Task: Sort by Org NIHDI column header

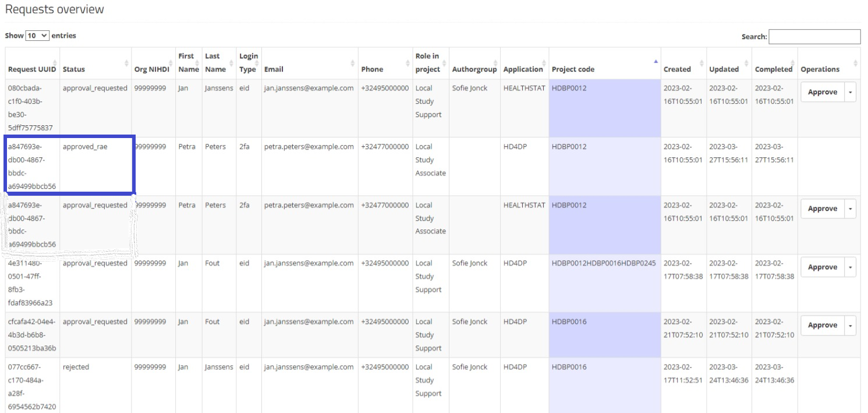Action: tap(153, 69)
